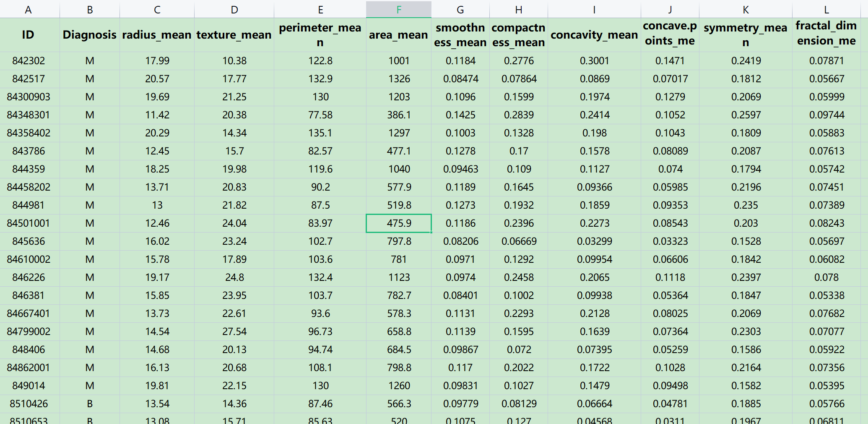Click column L header

[x=826, y=9]
